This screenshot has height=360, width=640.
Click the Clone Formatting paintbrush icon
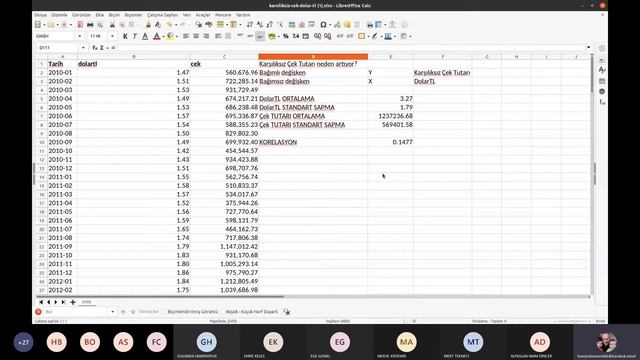148,25
